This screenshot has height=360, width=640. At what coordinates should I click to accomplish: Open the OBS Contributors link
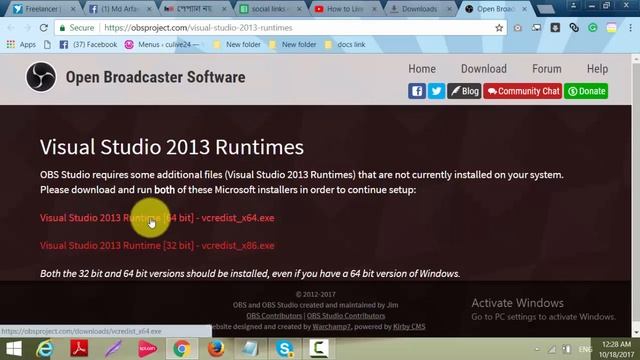[274, 316]
